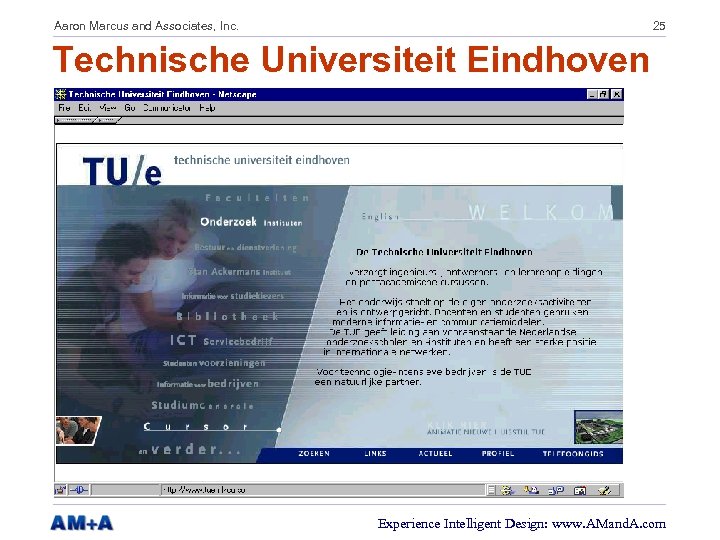Open the Newsgroups icon in component bar
The height and width of the screenshot is (540, 720).
click(x=556, y=490)
